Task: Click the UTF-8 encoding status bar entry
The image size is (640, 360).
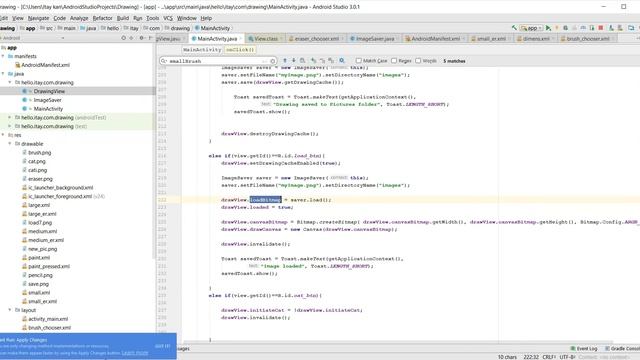Action: pos(567,357)
